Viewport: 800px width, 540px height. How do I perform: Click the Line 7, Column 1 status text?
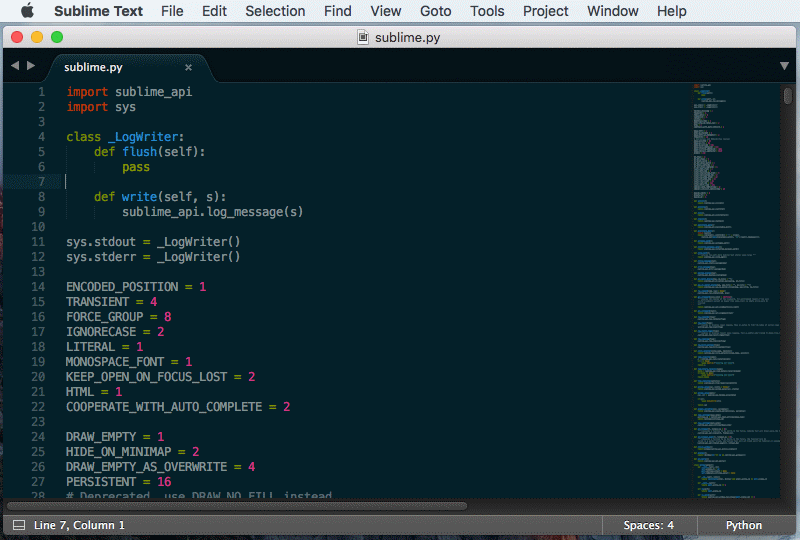click(79, 525)
